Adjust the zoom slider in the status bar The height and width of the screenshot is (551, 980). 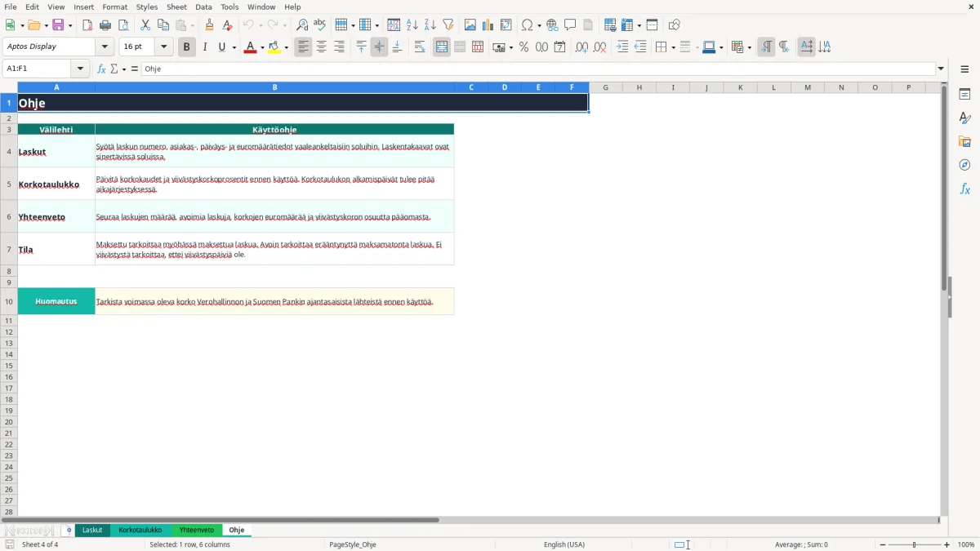(915, 544)
